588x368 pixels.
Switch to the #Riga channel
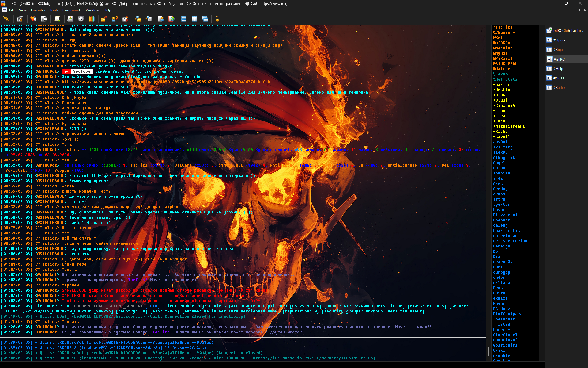555,50
